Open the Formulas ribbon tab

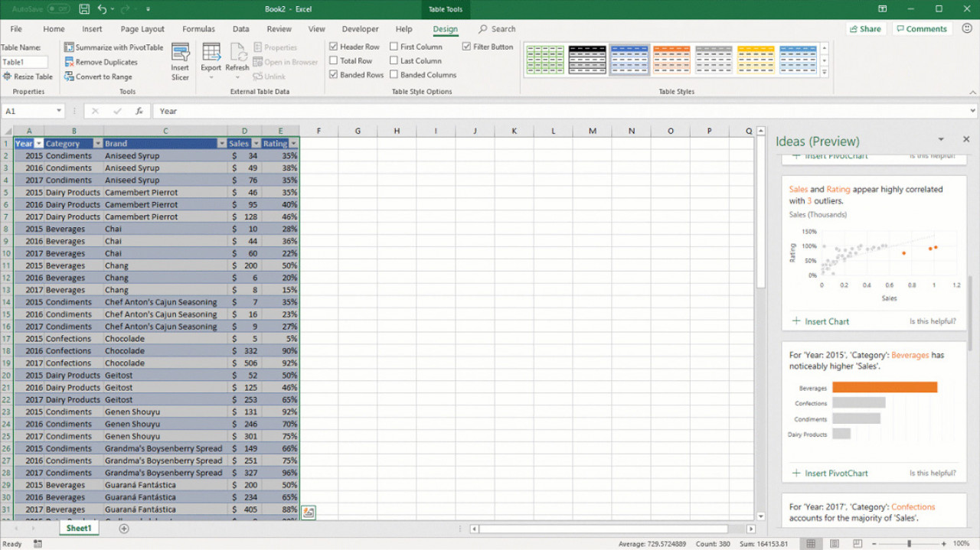[198, 29]
